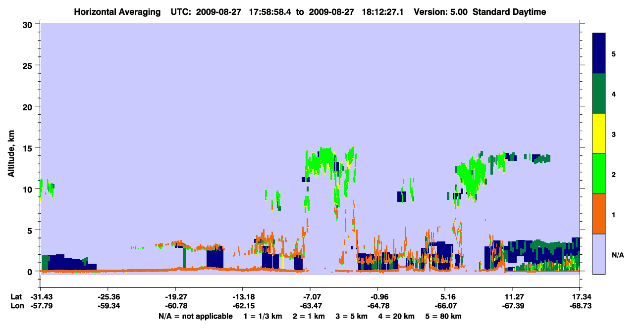Viewport: 644px width, 330px height.
Task: Click the colorbar number label 4
Action: click(x=614, y=94)
